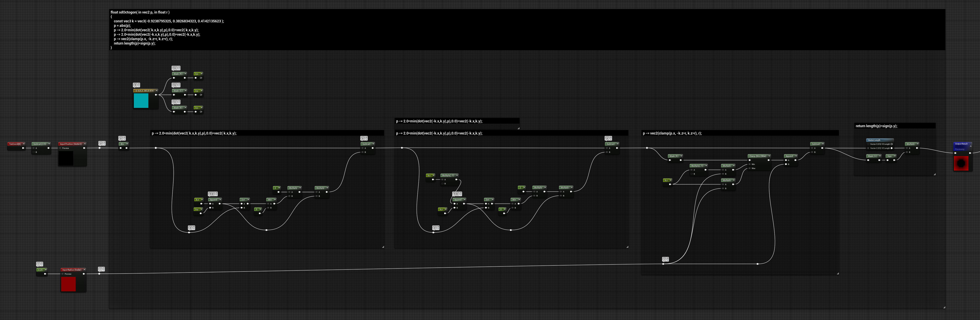Click the Min input pin on the Clamp node
980x320 pixels.
(750, 164)
